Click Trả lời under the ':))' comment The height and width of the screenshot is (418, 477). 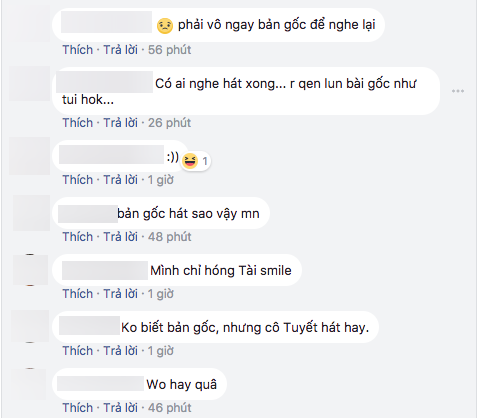click(x=120, y=180)
